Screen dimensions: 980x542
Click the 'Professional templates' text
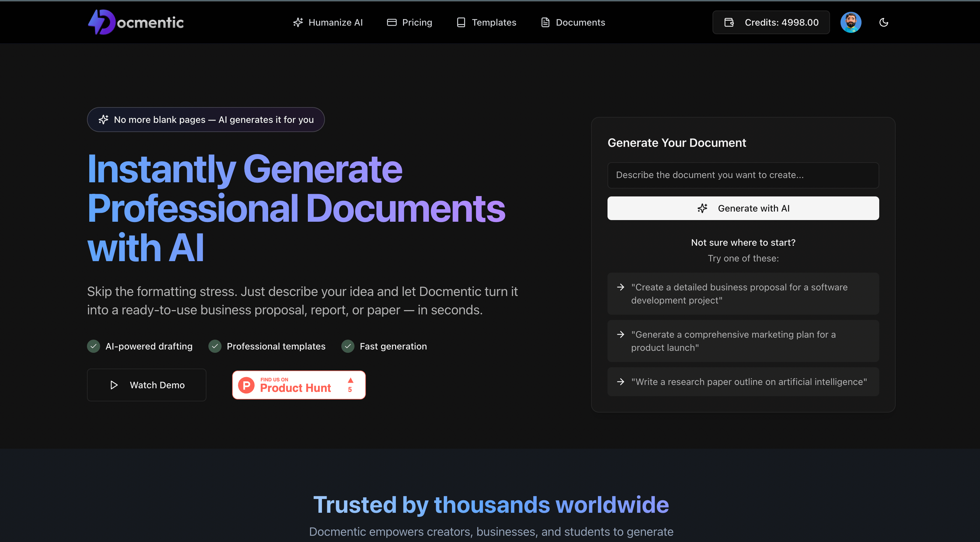coord(276,346)
